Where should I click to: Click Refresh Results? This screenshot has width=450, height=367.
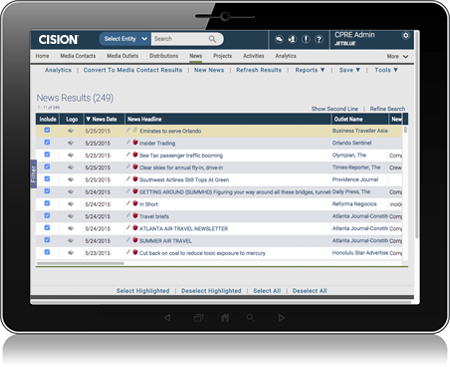tap(259, 70)
